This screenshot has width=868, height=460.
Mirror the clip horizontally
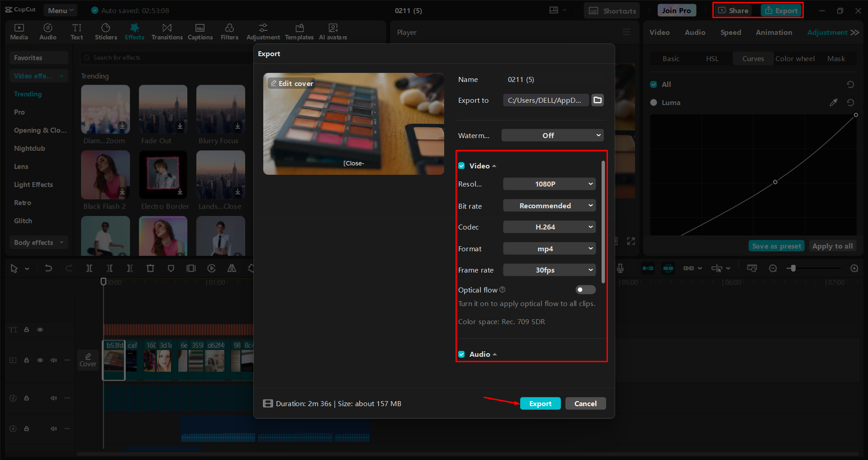click(x=232, y=268)
